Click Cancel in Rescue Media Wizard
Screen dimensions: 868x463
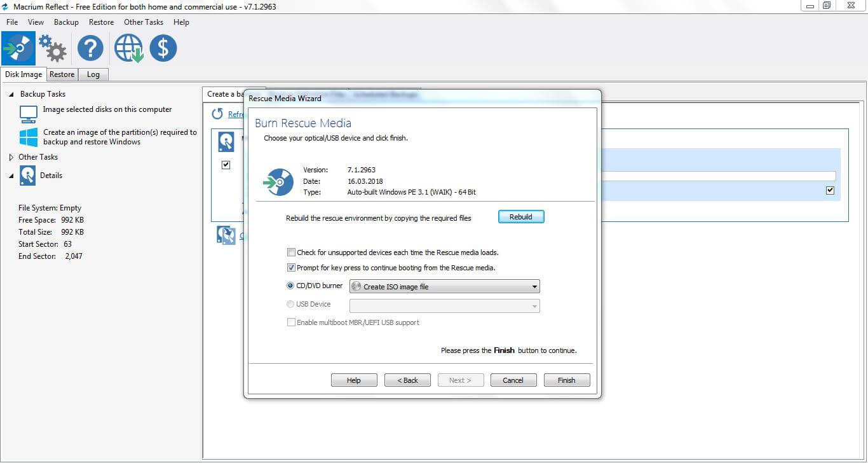point(513,380)
